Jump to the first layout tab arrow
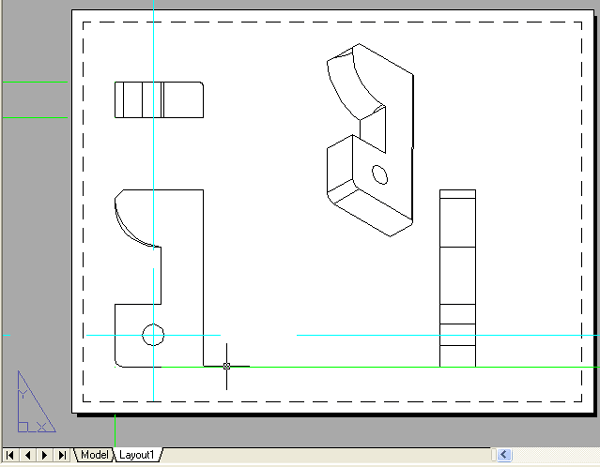Screen dimensions: 600x467 [x=11, y=455]
